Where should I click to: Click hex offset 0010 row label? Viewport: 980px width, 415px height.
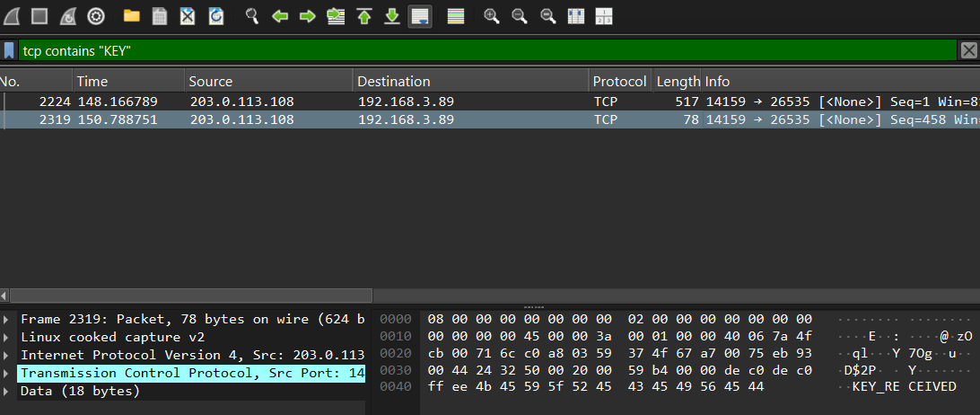coord(396,336)
